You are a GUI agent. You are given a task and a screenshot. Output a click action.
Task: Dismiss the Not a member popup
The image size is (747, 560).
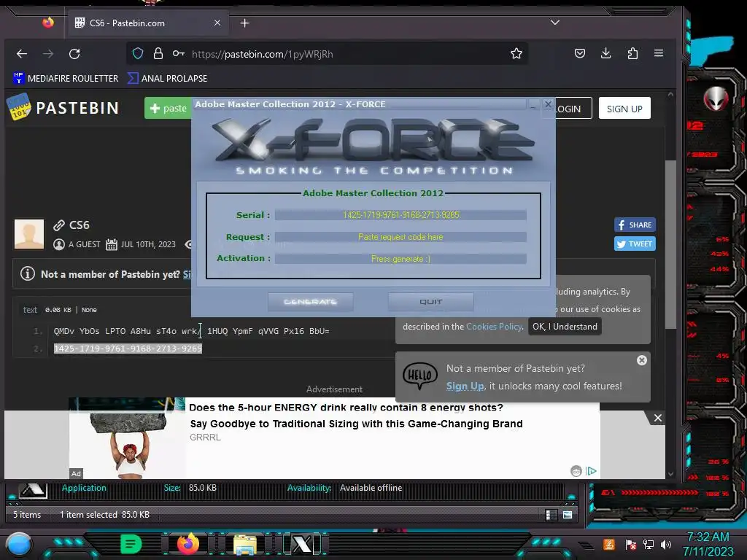(x=642, y=360)
